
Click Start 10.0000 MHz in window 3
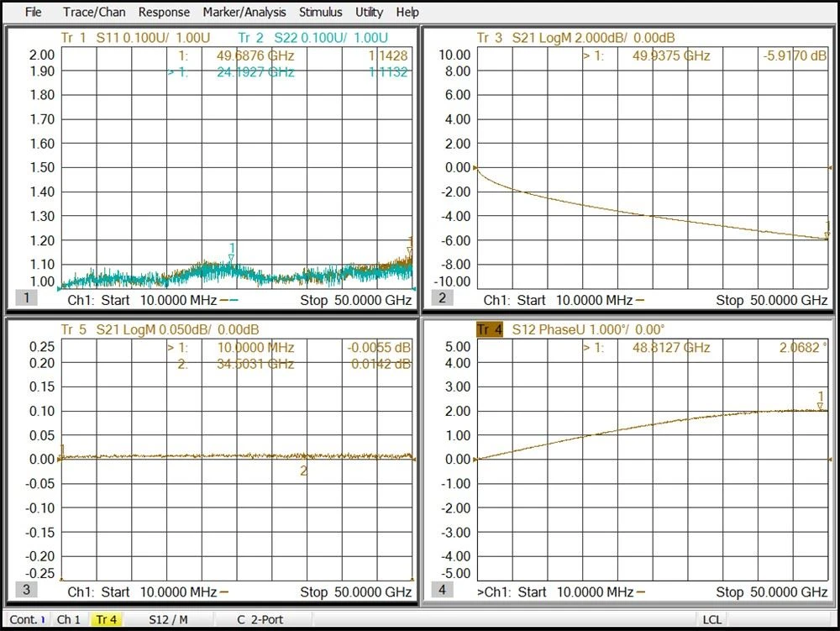pyautogui.click(x=159, y=592)
